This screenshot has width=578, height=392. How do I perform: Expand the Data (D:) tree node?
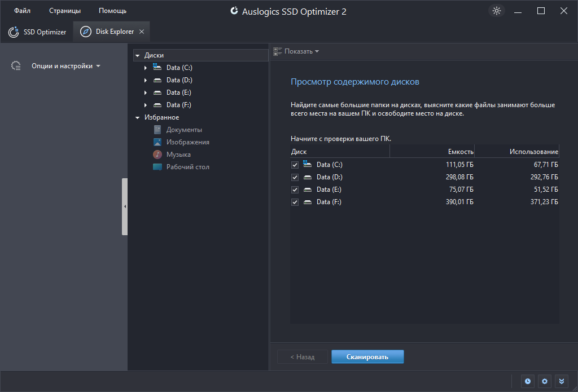pos(146,80)
